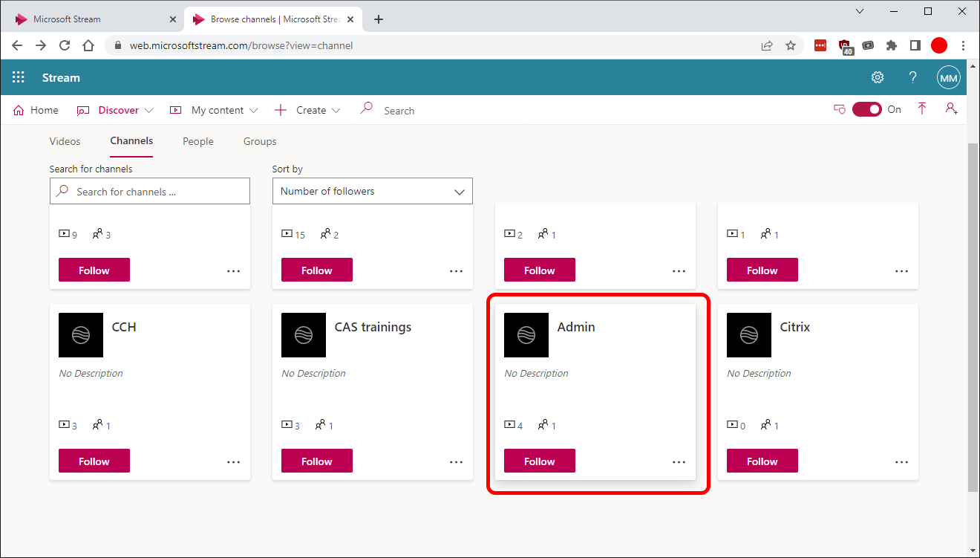This screenshot has width=980, height=558.
Task: Switch to the Groups tab
Action: point(260,141)
